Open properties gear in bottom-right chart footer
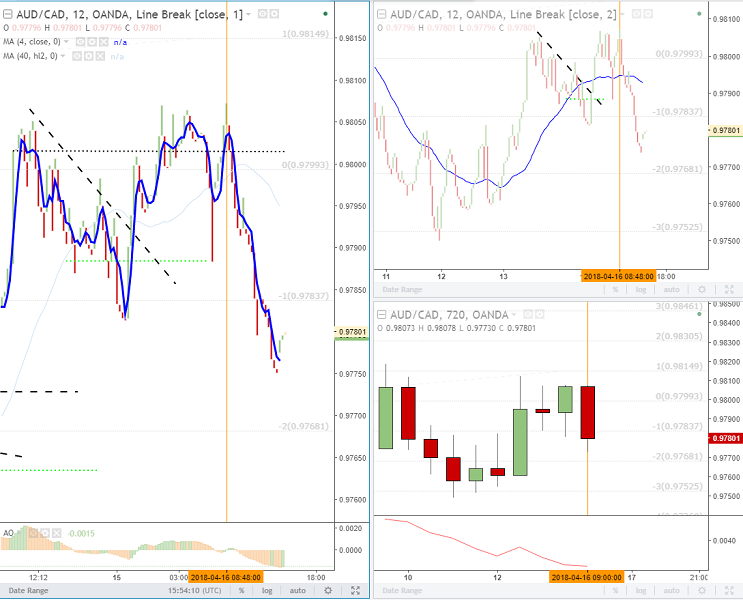 (x=702, y=591)
